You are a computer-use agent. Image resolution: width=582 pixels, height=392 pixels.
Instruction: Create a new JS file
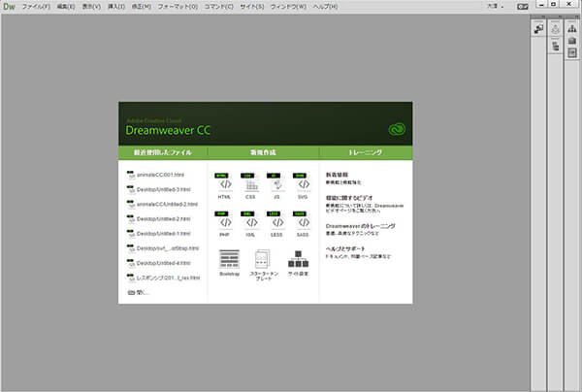pyautogui.click(x=276, y=185)
